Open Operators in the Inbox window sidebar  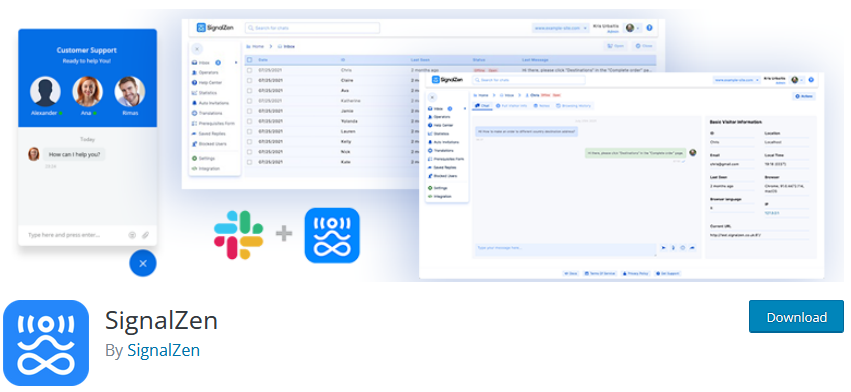click(205, 73)
